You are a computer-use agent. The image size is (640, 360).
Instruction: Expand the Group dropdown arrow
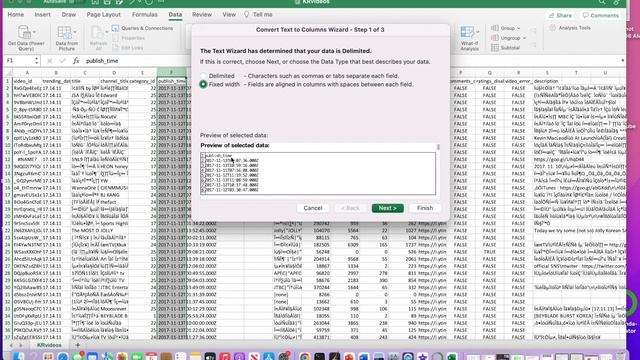(x=518, y=29)
